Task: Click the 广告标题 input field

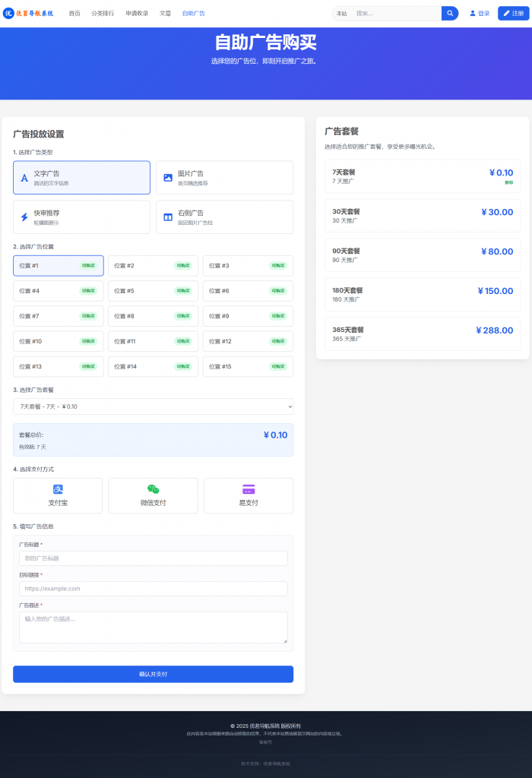Action: click(153, 558)
